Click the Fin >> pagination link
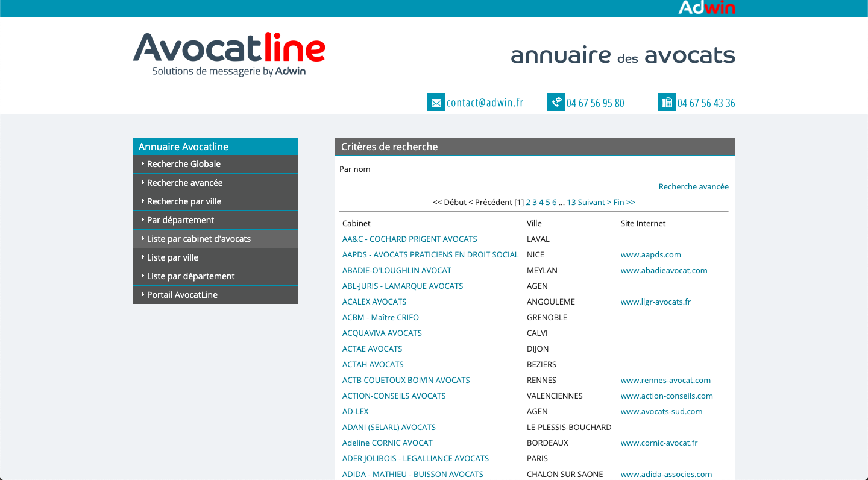The width and height of the screenshot is (868, 480). tap(624, 203)
